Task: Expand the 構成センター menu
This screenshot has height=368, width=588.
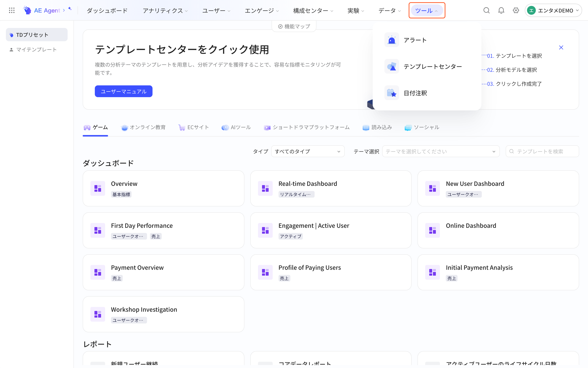Action: (x=313, y=10)
